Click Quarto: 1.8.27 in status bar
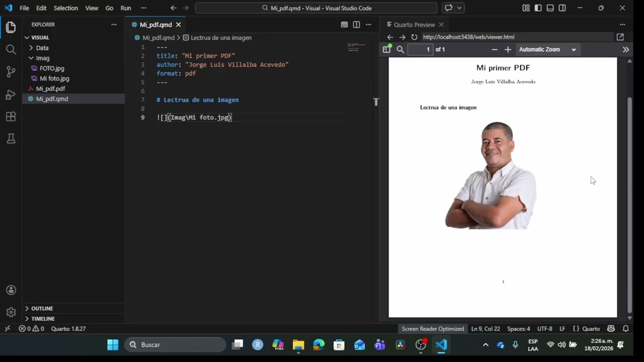 click(x=68, y=329)
